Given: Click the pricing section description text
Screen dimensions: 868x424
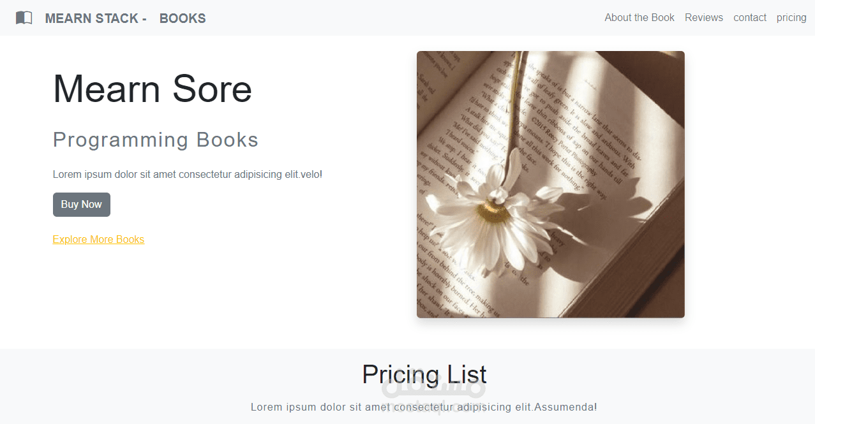Looking at the screenshot, I should pos(424,407).
